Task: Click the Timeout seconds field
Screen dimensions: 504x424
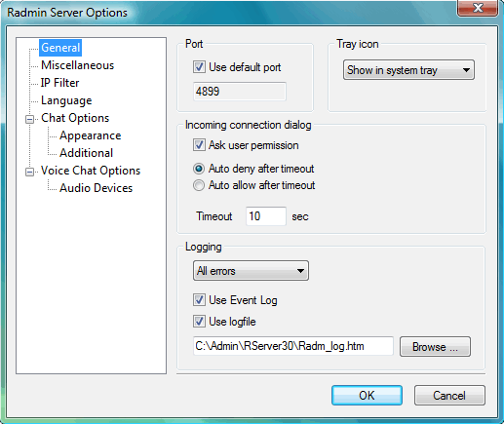Action: point(266,216)
